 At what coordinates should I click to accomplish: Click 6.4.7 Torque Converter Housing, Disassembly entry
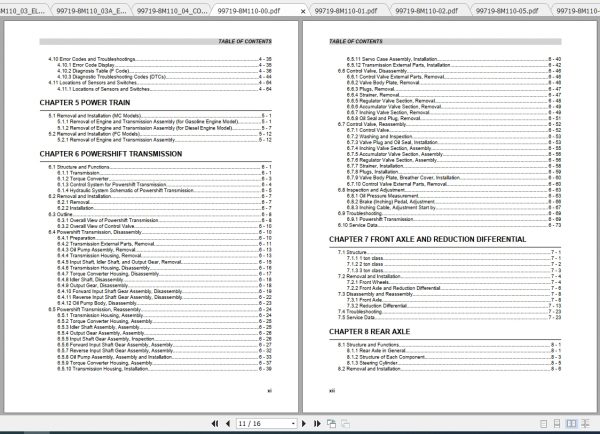tap(164, 274)
